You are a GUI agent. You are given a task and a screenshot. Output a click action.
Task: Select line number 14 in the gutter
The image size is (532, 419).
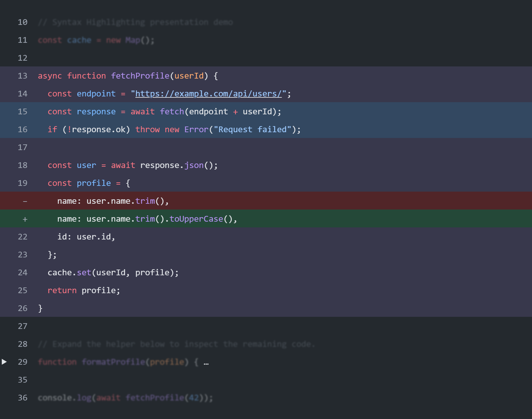tap(23, 94)
